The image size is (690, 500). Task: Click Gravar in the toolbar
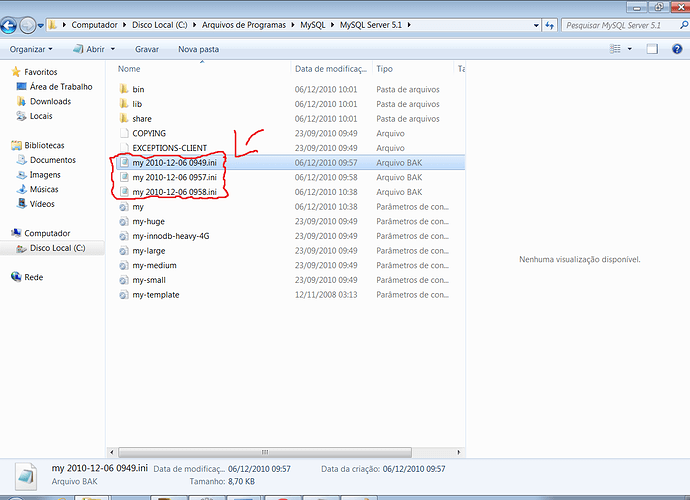click(147, 49)
